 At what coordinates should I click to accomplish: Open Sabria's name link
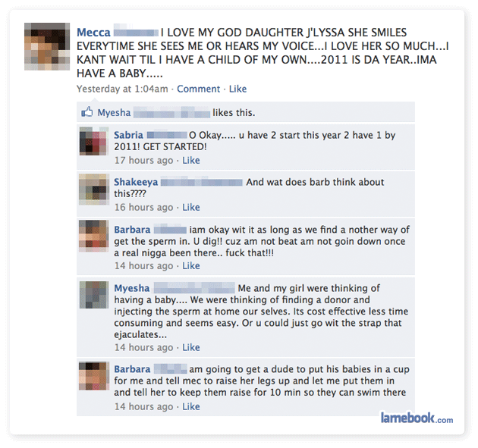click(128, 135)
